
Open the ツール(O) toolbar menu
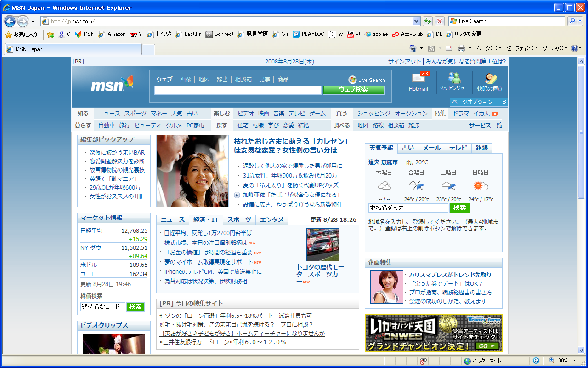tap(555, 48)
